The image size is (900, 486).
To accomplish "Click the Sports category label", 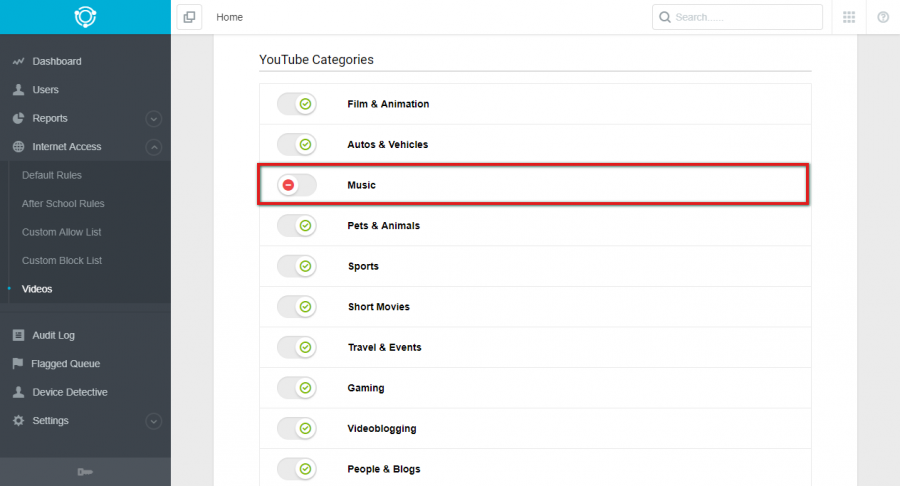I will pyautogui.click(x=363, y=266).
